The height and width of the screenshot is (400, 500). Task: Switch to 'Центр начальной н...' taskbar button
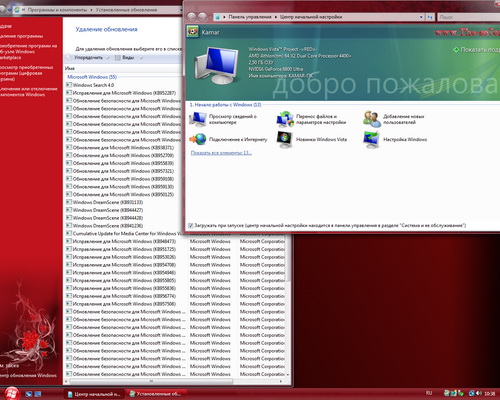93,394
